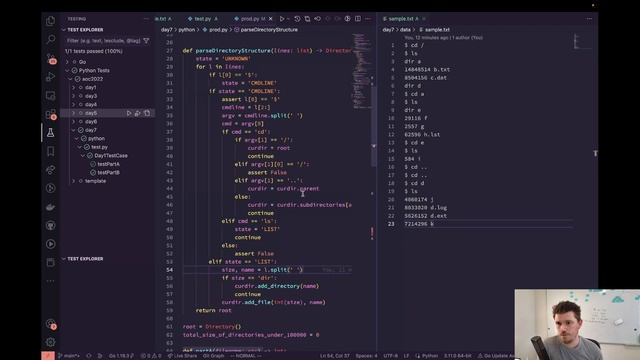The height and width of the screenshot is (360, 640).
Task: Collapse the aoc2022 tree node
Action: (71, 79)
